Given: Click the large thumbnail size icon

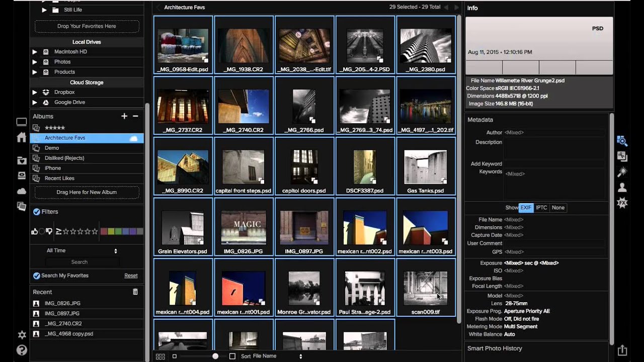Looking at the screenshot, I should click(x=232, y=356).
